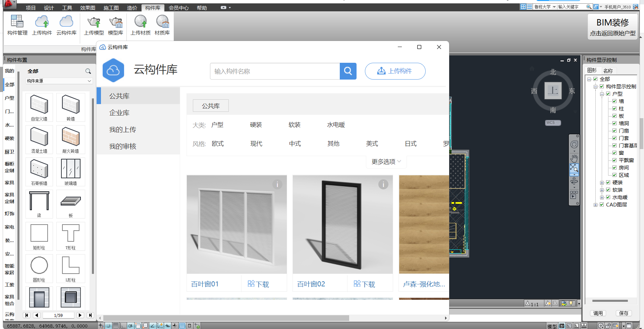Open the 设计 menu
Image resolution: width=644 pixels, height=329 pixels.
49,8
